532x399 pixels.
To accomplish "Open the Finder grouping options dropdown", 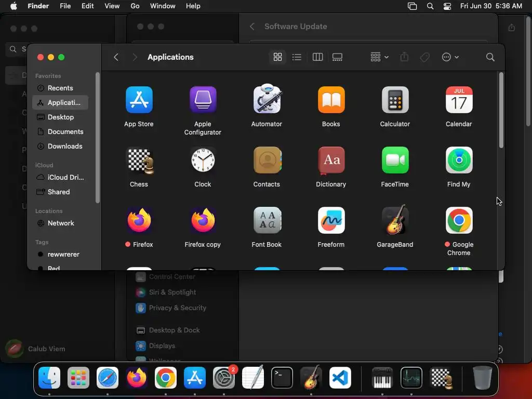I will pyautogui.click(x=379, y=57).
